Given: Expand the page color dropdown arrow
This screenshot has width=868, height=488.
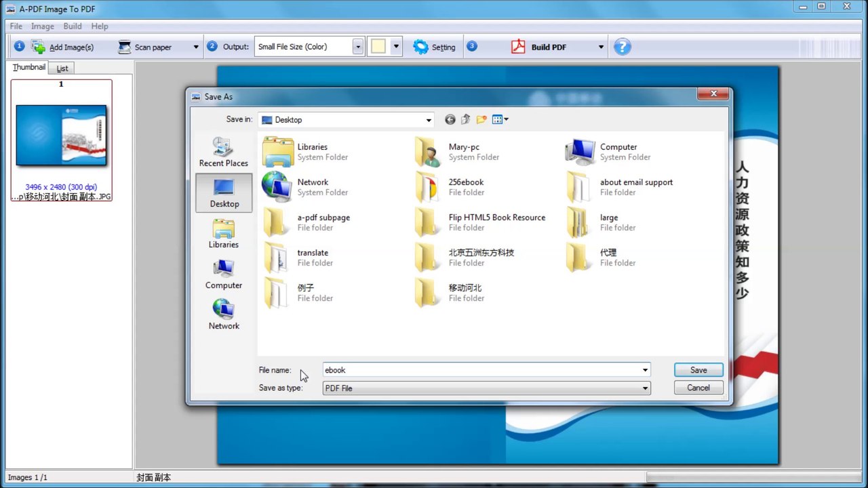Looking at the screenshot, I should point(396,47).
